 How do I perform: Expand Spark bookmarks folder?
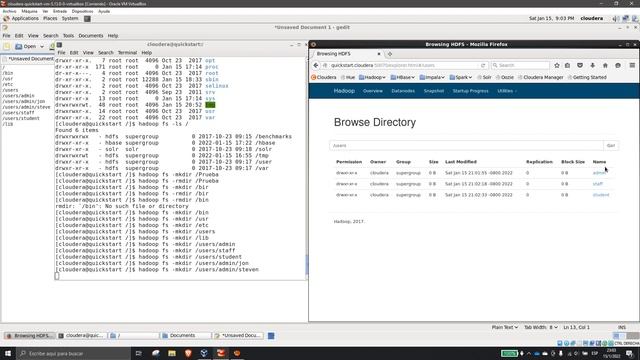tap(461, 77)
